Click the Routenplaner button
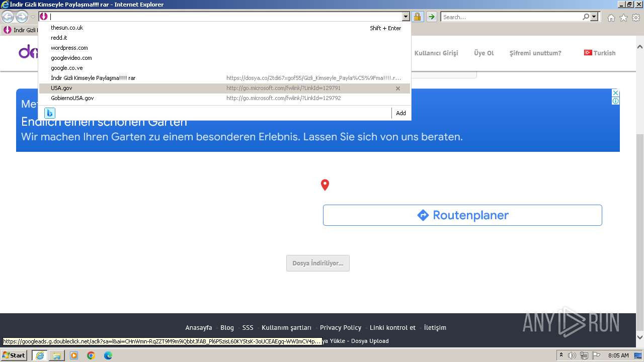 click(x=462, y=215)
